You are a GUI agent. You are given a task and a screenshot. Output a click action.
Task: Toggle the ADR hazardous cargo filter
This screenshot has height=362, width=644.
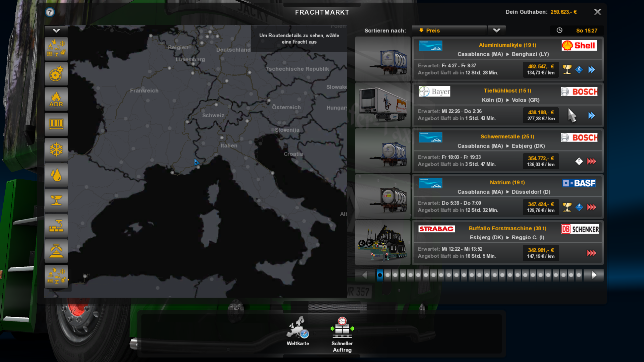click(x=56, y=99)
